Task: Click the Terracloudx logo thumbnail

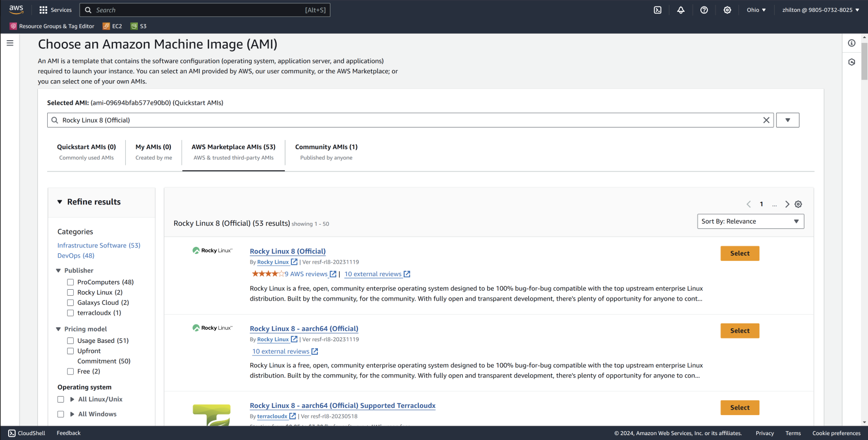Action: click(x=212, y=415)
